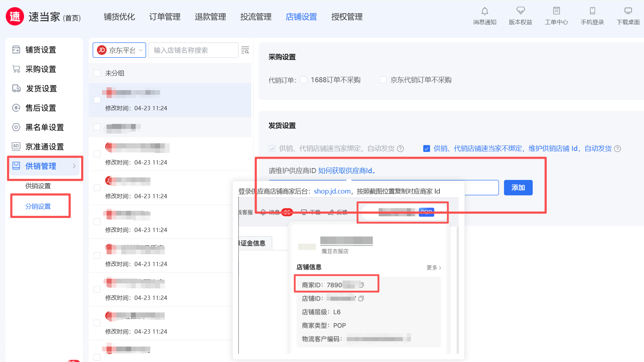Click the store list filter search icon
The height and width of the screenshot is (362, 644).
pyautogui.click(x=245, y=50)
